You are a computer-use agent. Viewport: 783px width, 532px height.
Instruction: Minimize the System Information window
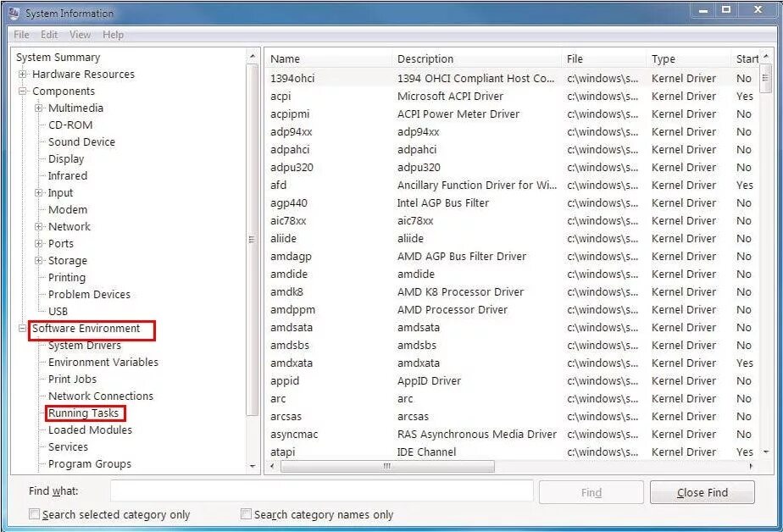703,10
